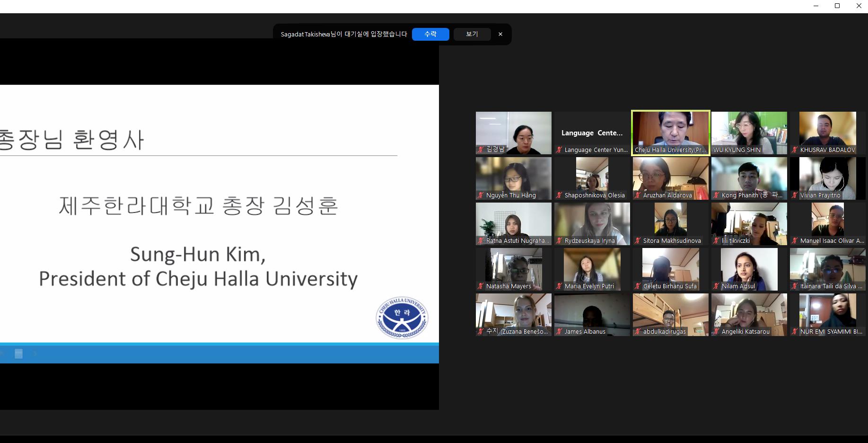Viewport: 868px width, 443px height.
Task: Click muted mic icon beside Sitora Makhsudinova
Action: (x=638, y=240)
